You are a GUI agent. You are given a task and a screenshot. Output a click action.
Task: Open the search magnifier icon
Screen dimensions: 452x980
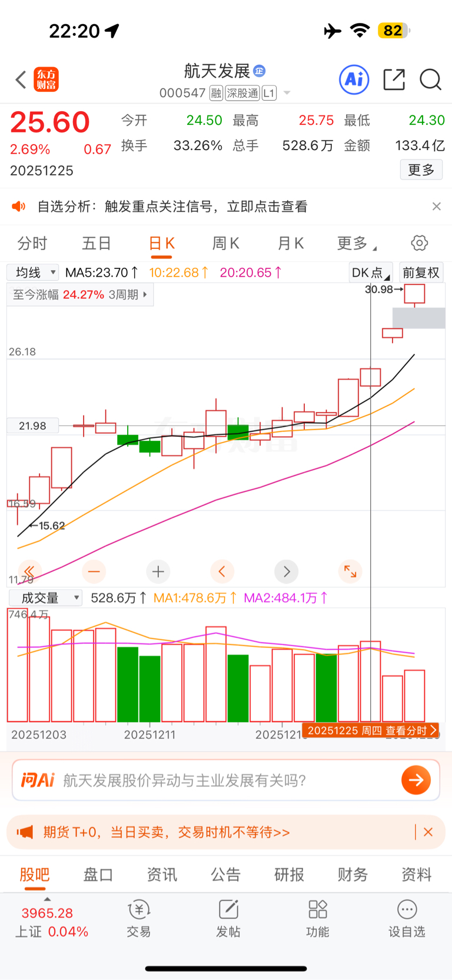click(x=430, y=79)
